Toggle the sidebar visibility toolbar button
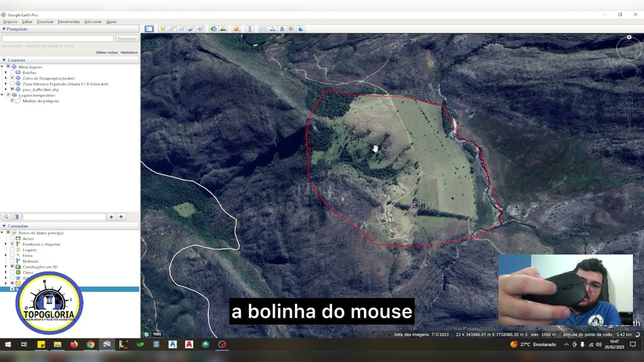Screen dimensions: 644x362 pyautogui.click(x=149, y=29)
